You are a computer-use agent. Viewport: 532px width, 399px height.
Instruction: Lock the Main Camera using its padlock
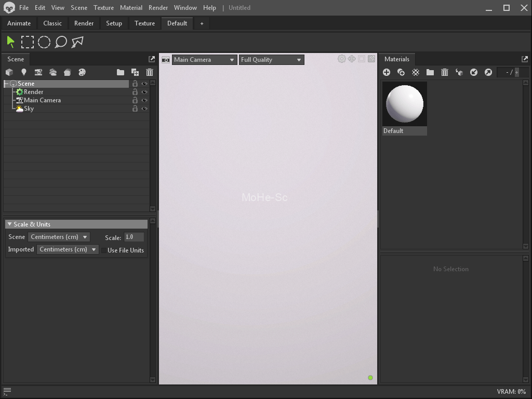coord(134,100)
